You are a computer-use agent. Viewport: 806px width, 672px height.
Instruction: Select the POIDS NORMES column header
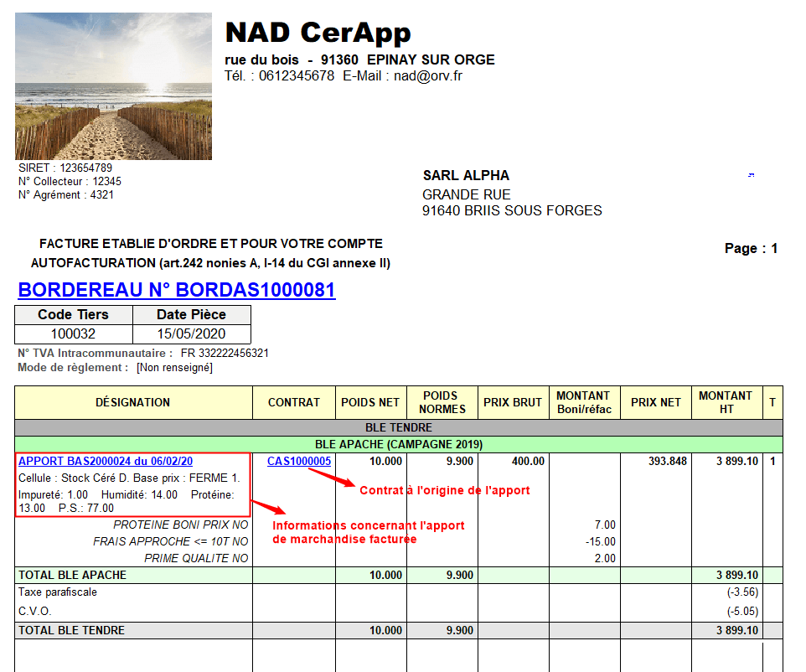click(x=442, y=402)
